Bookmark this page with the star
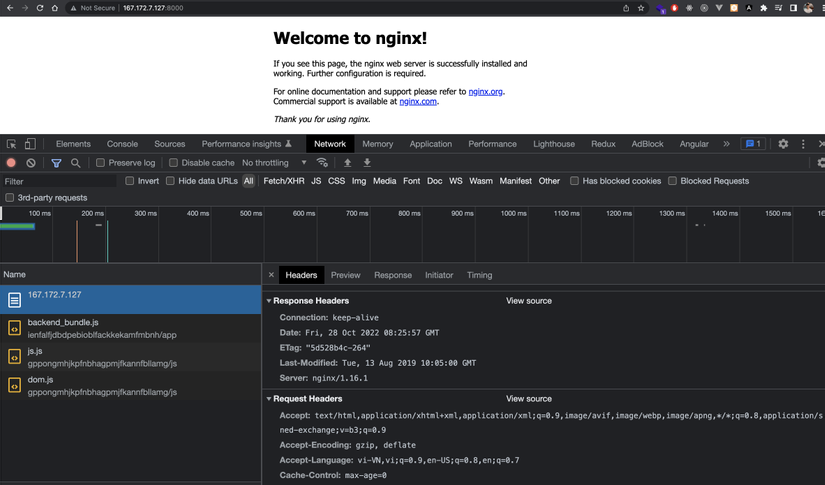The width and height of the screenshot is (825, 485). tap(641, 8)
